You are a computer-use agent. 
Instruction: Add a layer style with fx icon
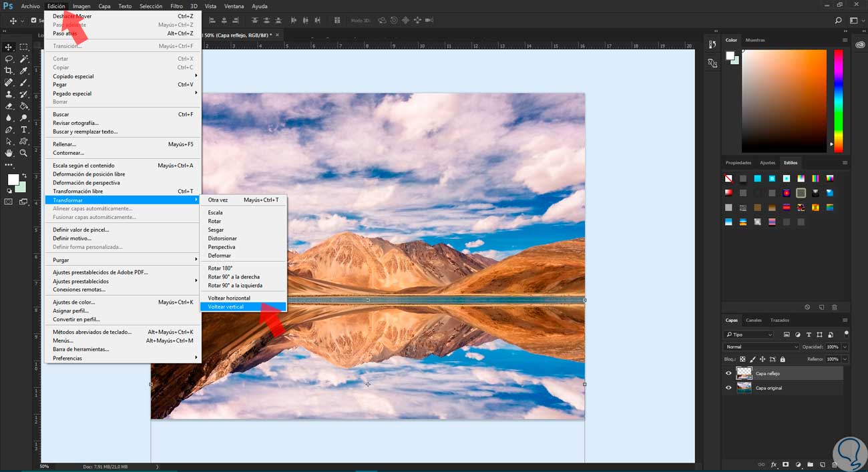click(774, 465)
